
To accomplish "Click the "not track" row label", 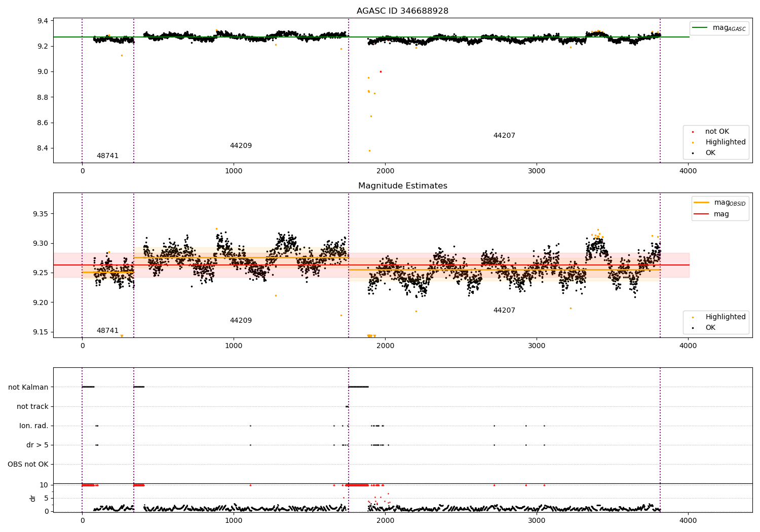I will pos(32,406).
